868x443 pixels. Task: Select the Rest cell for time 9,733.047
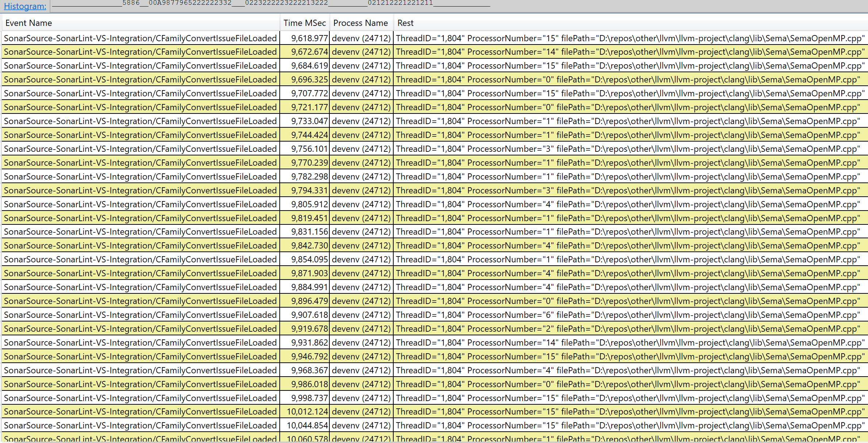point(627,121)
